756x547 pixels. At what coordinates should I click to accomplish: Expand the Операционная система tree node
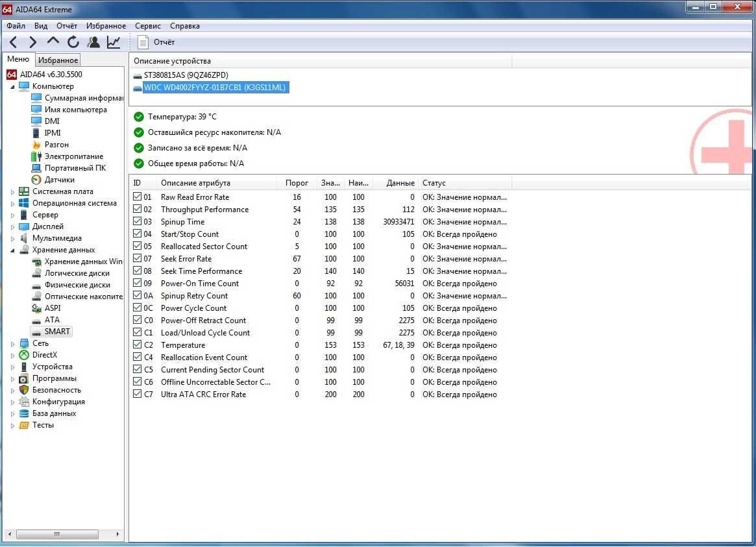[12, 203]
